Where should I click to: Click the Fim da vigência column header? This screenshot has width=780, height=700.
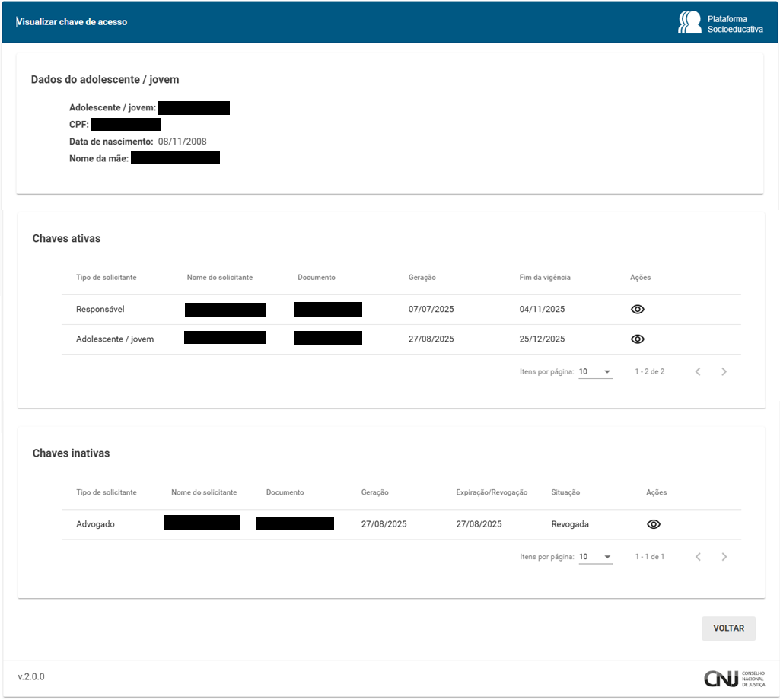[x=545, y=278]
